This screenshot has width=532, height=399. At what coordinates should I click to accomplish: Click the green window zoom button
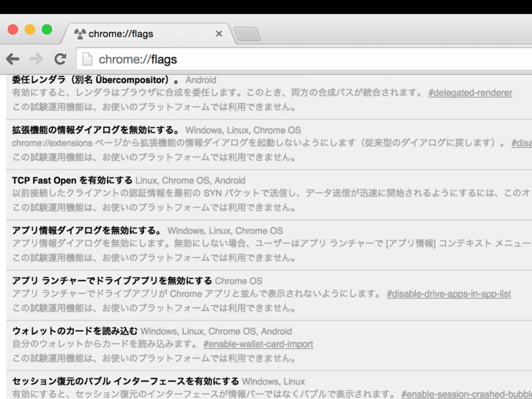[47, 30]
